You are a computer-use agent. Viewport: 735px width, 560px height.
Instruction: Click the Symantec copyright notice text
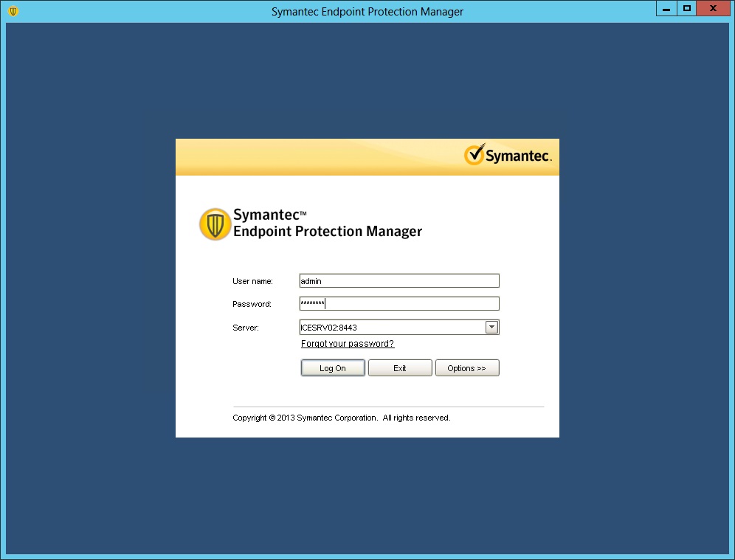pyautogui.click(x=341, y=418)
